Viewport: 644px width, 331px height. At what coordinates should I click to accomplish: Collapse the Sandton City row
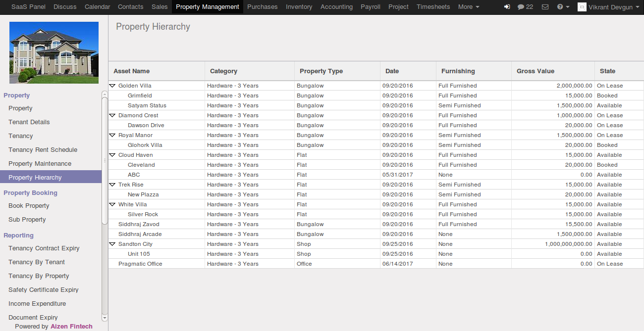(112, 244)
